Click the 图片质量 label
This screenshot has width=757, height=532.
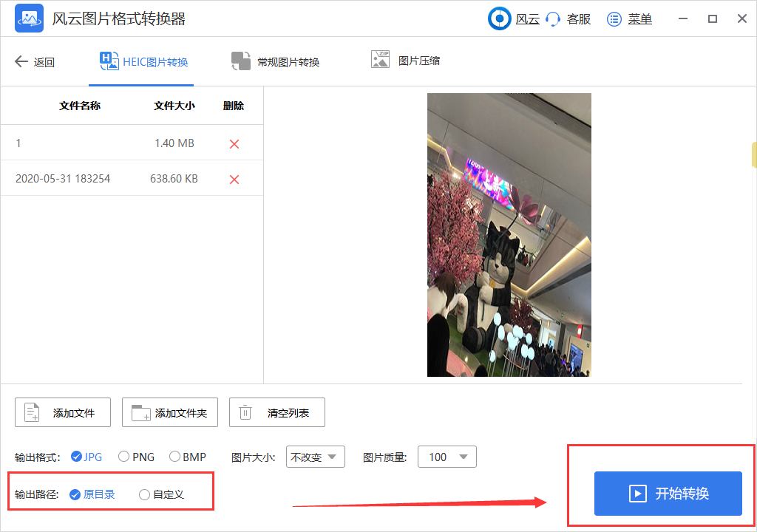pos(385,457)
